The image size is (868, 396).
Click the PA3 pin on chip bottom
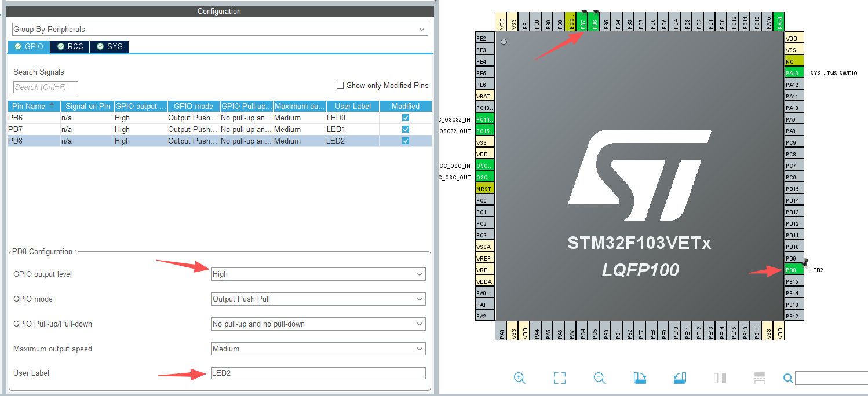pos(502,332)
